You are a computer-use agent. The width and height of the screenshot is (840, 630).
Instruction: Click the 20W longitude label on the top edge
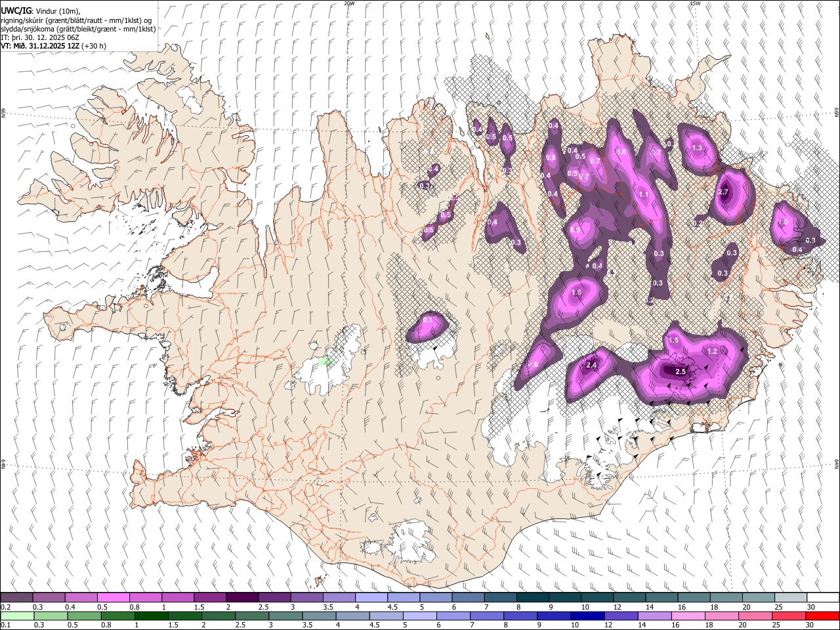pos(349,3)
